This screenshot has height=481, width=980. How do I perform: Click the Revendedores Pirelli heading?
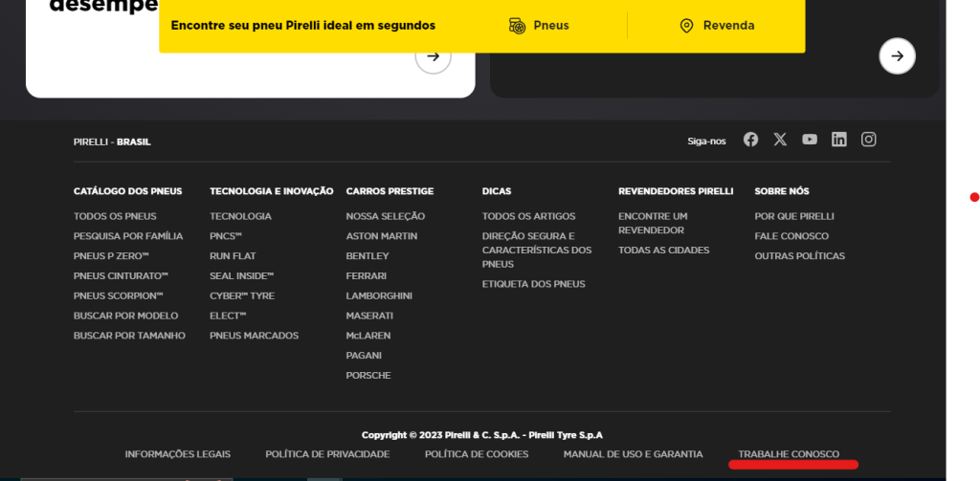(677, 191)
